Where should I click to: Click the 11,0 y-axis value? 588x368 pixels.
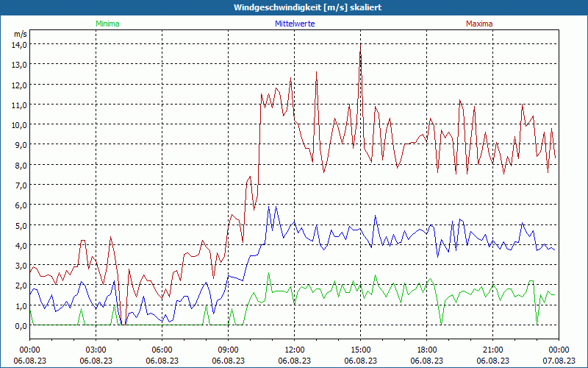point(21,105)
